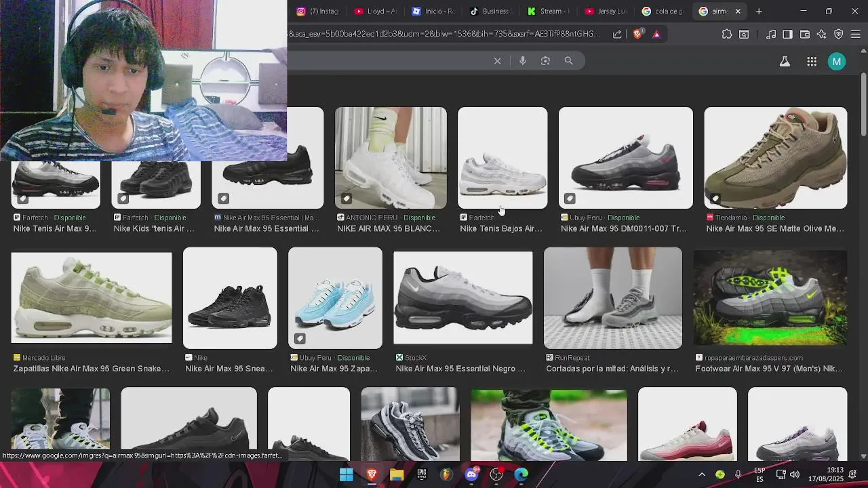The height and width of the screenshot is (488, 868).
Task: Open FL Studio from the taskbar
Action: click(x=446, y=474)
